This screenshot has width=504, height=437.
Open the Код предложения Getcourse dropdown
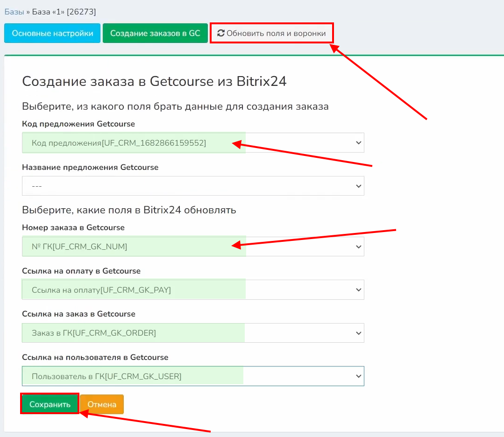click(x=193, y=143)
